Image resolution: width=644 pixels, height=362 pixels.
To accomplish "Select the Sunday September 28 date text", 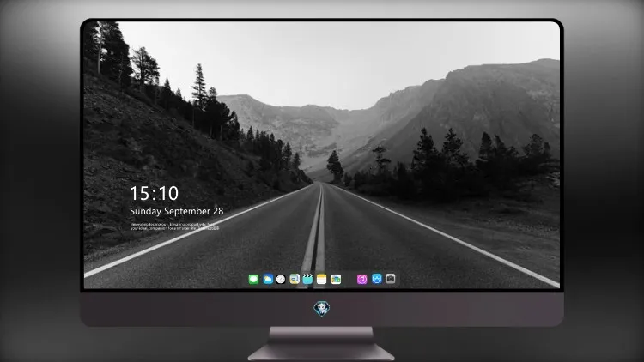I will pos(177,211).
